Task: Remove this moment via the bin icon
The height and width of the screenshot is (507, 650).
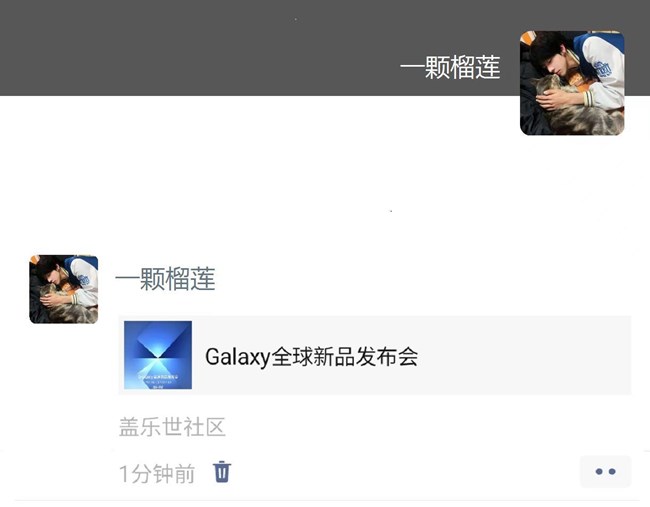Action: (222, 472)
